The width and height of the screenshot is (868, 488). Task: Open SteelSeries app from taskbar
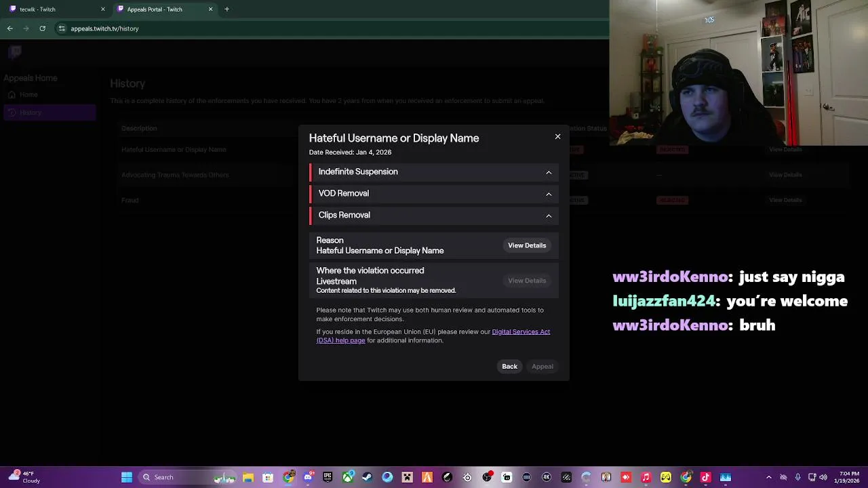pos(467,477)
